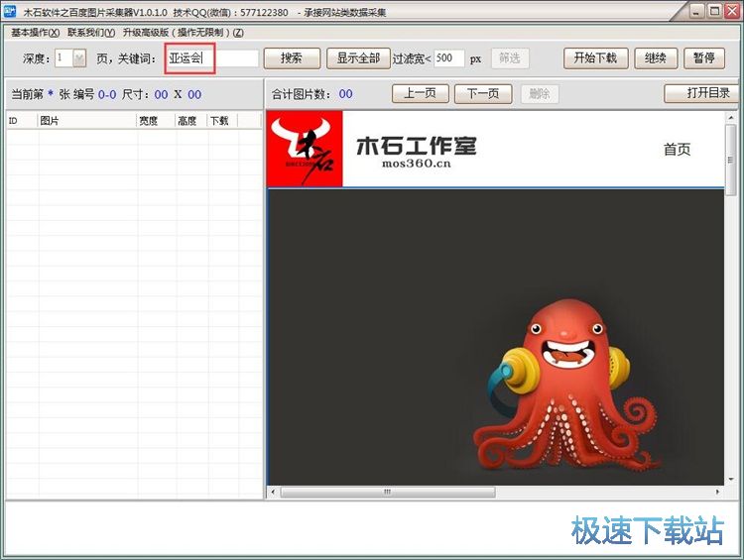Viewport: 744px width, 560px height.
Task: Click the 宽度 column header
Action: 155,121
